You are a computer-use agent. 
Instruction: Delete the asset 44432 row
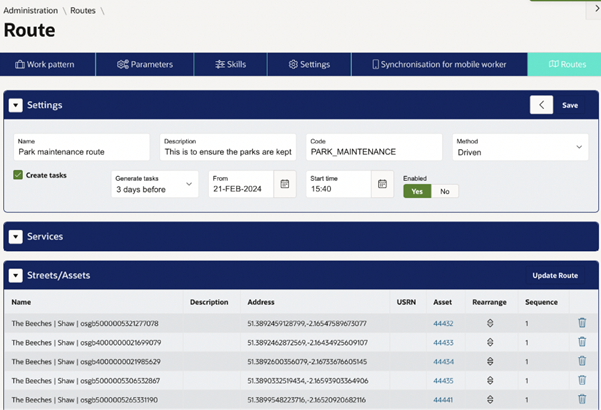pyautogui.click(x=582, y=323)
